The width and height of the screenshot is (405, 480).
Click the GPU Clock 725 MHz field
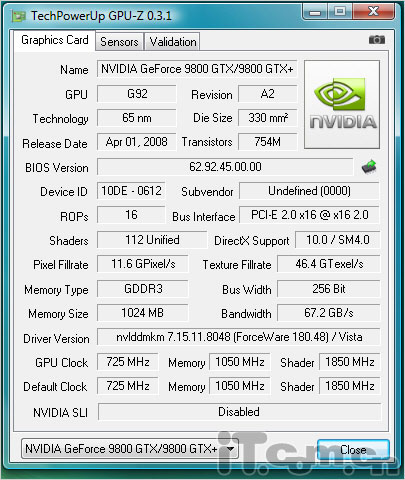pos(128,362)
